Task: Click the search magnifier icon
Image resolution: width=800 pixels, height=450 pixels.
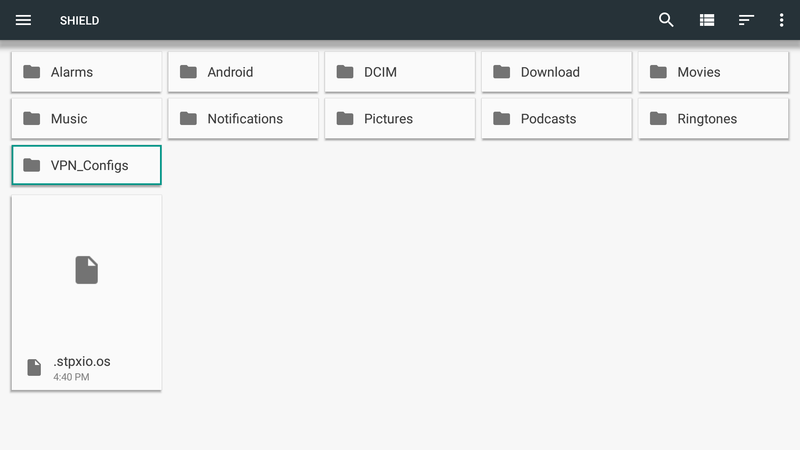Action: [666, 20]
